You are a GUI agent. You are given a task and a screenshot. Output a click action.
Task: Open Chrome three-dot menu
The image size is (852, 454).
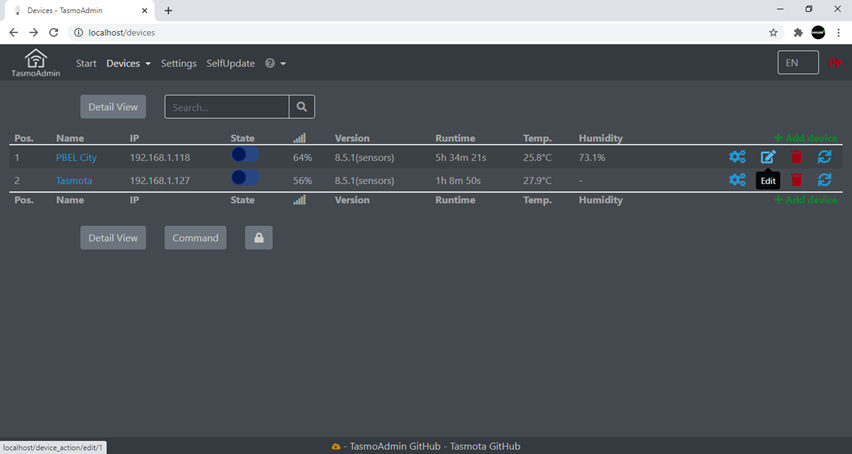tap(838, 33)
